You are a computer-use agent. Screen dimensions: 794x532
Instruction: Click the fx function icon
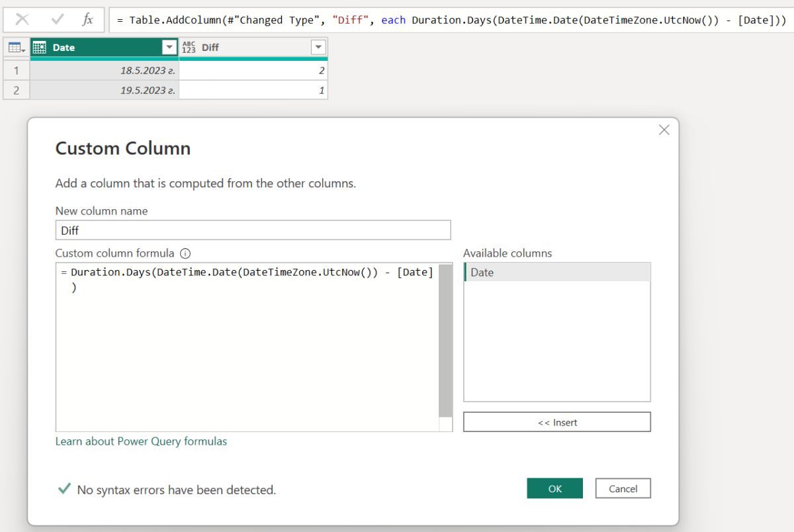click(87, 19)
